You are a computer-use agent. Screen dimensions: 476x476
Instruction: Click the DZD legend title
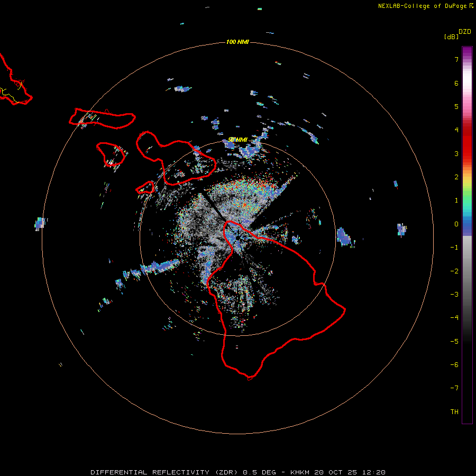(465, 32)
